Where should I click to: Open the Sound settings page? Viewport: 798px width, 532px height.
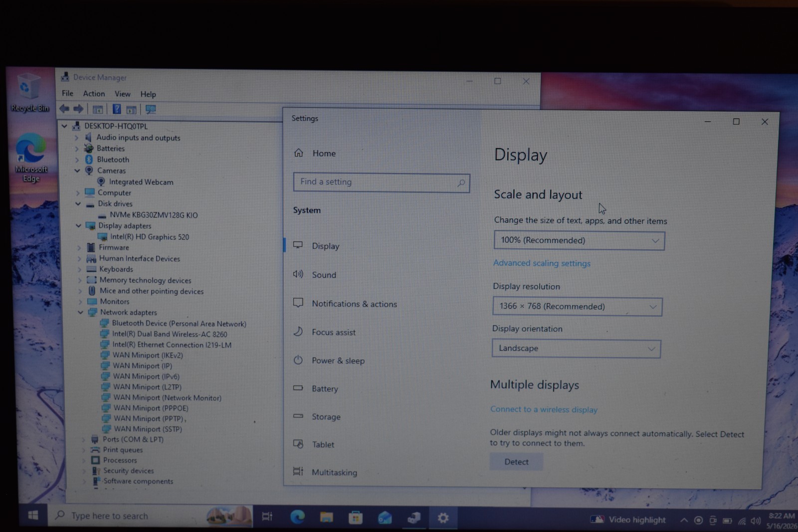(324, 275)
